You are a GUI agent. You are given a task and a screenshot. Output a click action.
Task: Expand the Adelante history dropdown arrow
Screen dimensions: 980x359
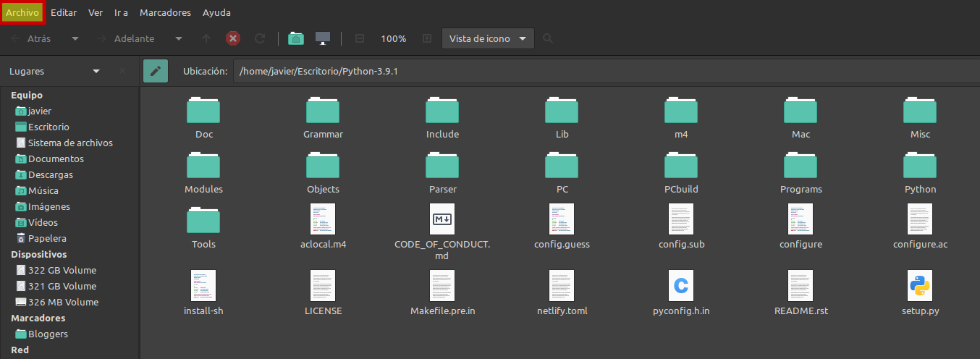[179, 38]
